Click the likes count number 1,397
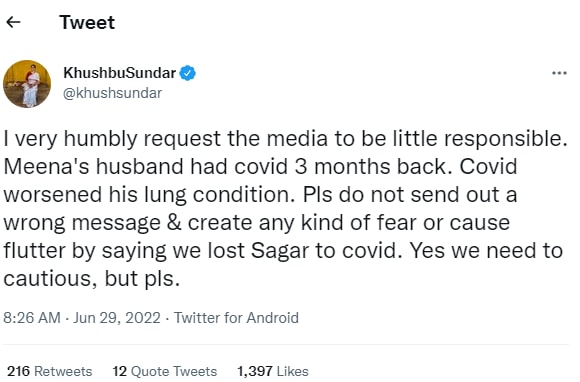The image size is (580, 382). (x=255, y=371)
